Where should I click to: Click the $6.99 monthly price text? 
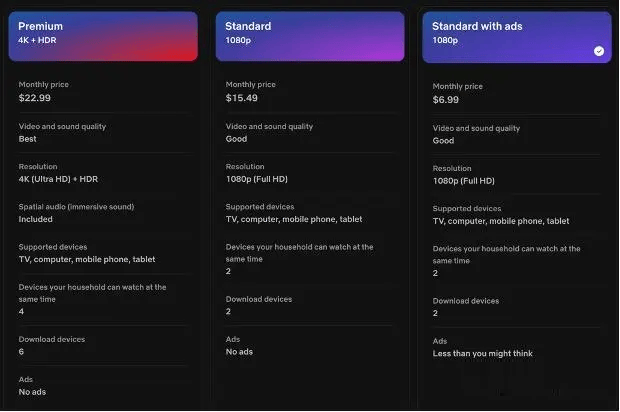pyautogui.click(x=446, y=99)
